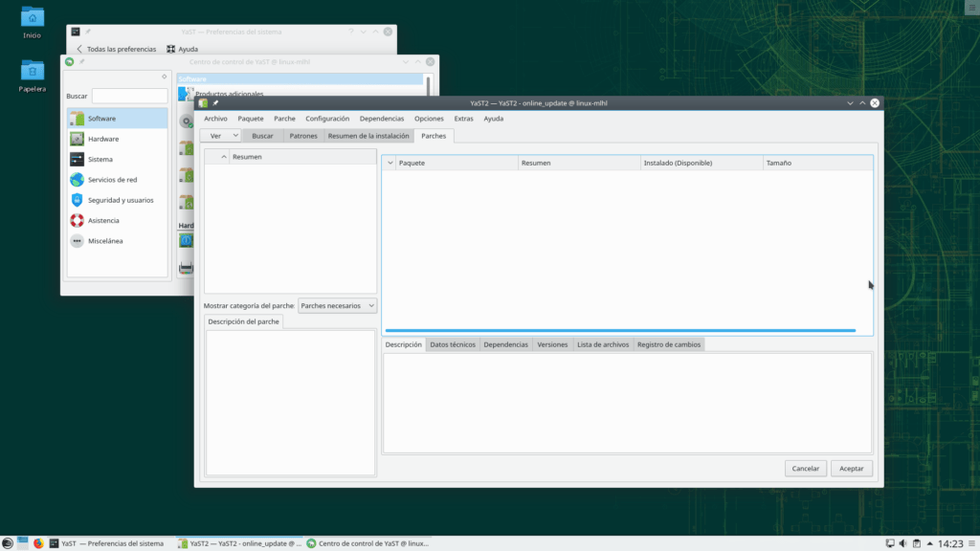Viewport: 980px width, 551px height.
Task: Click the Cancelar button
Action: pyautogui.click(x=806, y=469)
